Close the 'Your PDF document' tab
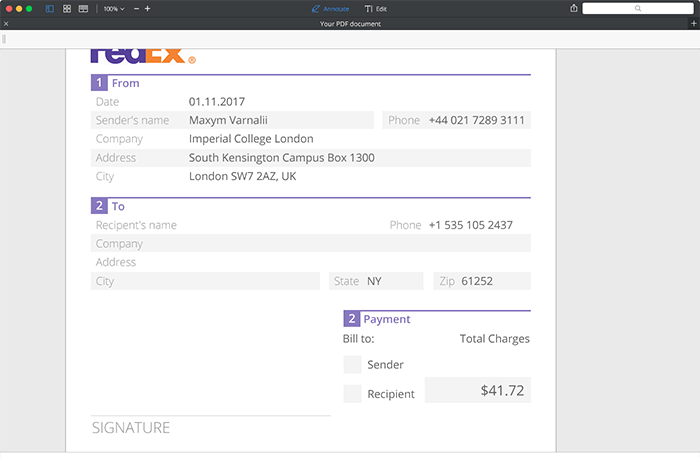 click(6, 24)
